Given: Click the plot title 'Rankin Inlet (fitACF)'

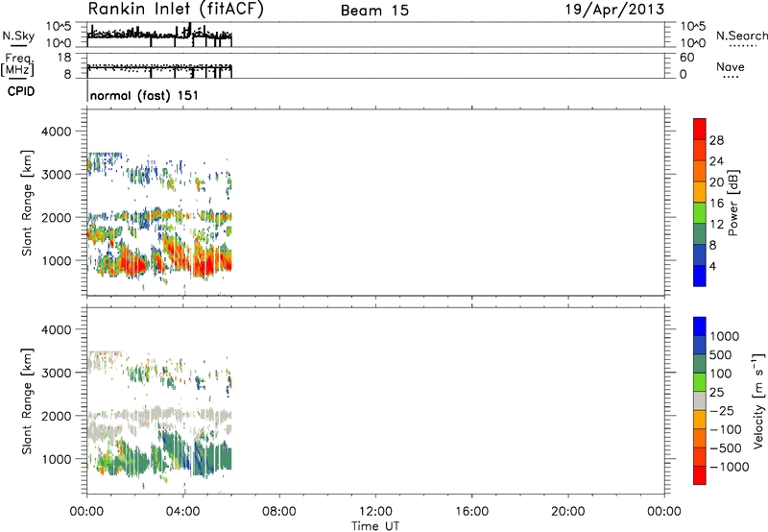Looking at the screenshot, I should pyautogui.click(x=176, y=10).
